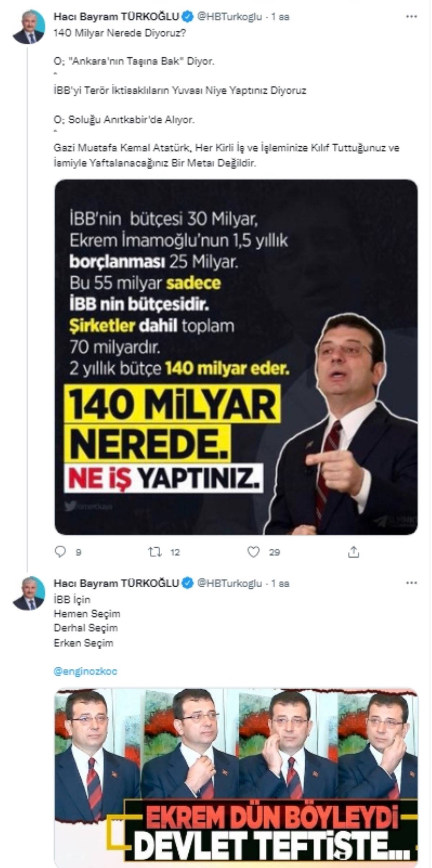Screen dimensions: 432x868
Task: Retweet the 140 Milyar tweet
Action: pos(155,552)
